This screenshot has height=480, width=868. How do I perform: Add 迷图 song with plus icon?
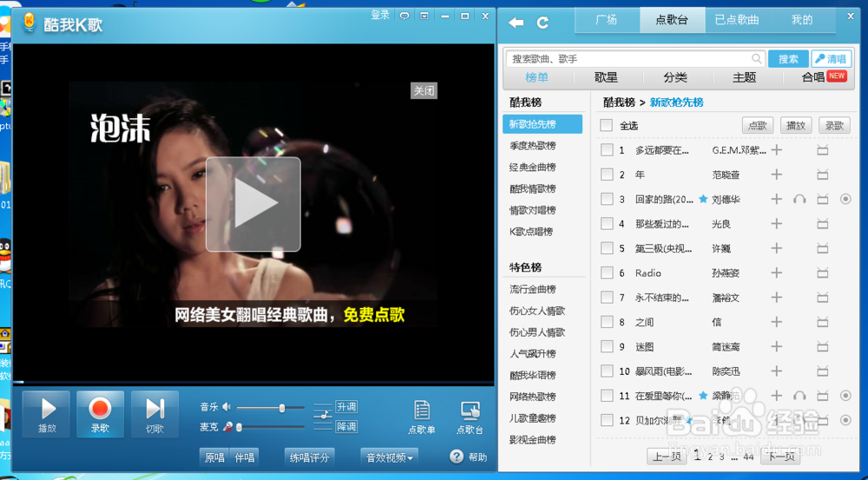(x=777, y=346)
